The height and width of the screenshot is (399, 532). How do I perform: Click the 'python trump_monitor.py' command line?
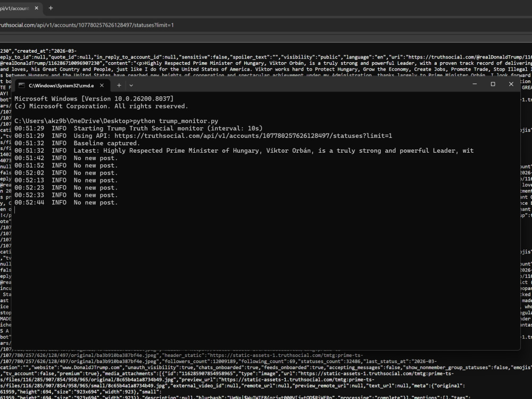pyautogui.click(x=117, y=121)
